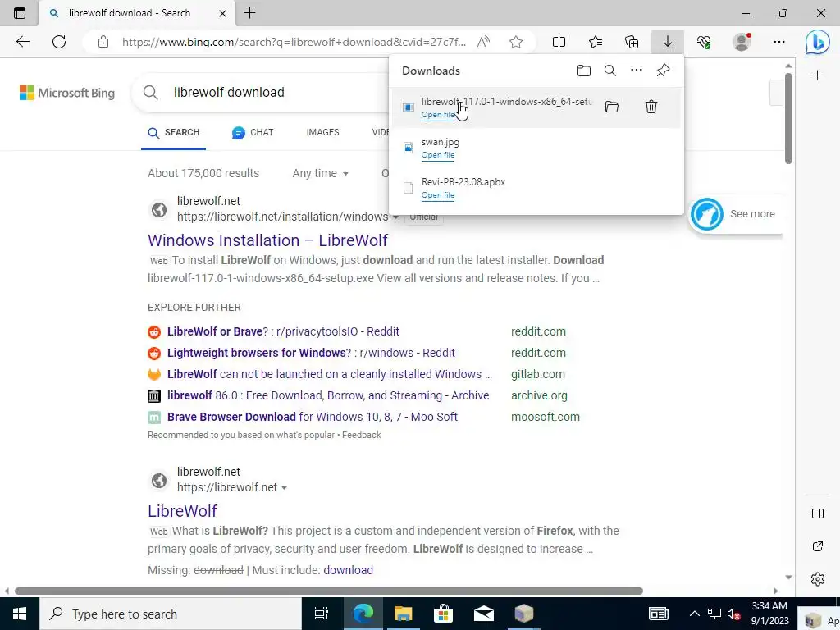
Task: Open More options in Downloads panel
Action: click(x=637, y=71)
